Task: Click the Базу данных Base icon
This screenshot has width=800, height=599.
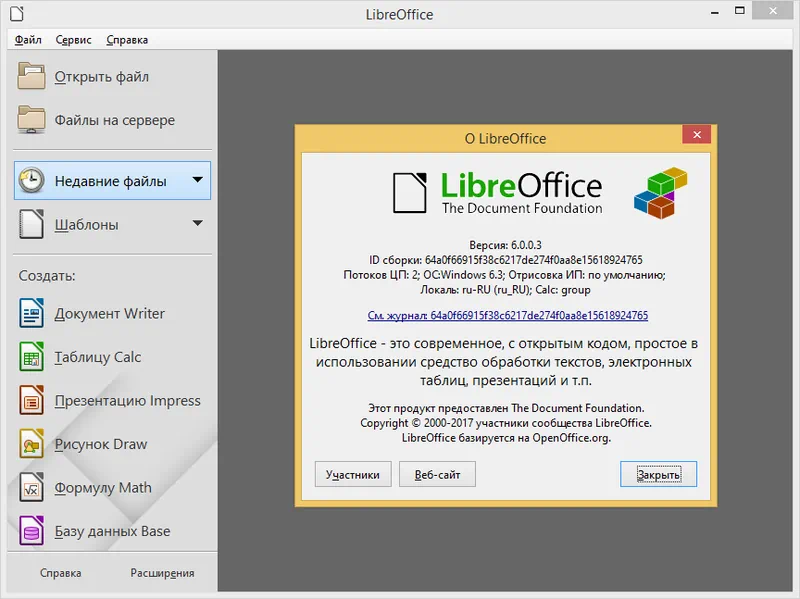Action: pos(31,530)
